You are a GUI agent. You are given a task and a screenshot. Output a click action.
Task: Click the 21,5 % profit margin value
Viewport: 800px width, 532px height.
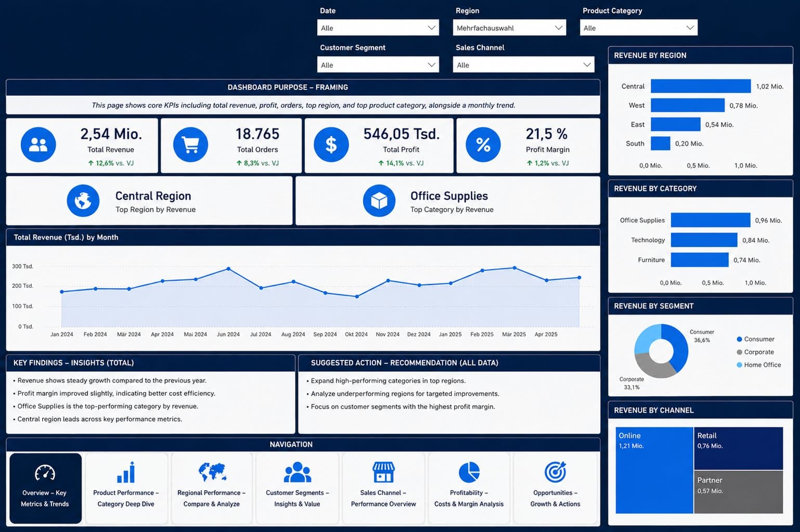click(x=547, y=134)
